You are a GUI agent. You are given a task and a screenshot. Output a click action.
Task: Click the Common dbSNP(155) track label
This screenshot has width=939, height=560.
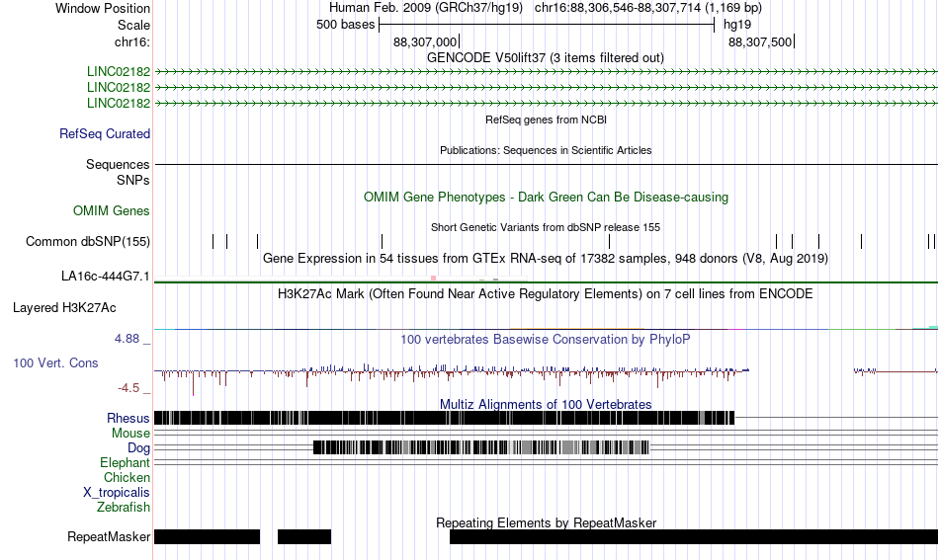point(88,242)
